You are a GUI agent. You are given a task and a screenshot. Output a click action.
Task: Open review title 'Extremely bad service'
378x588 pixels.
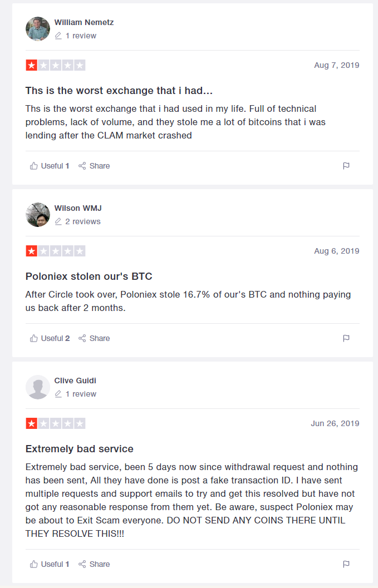tap(80, 449)
